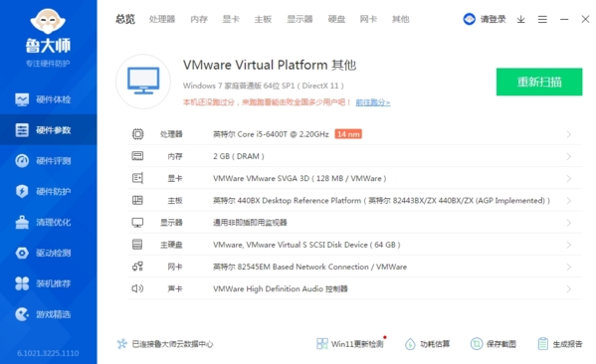Click the memory row icon
The width and height of the screenshot is (596, 364).
[137, 156]
